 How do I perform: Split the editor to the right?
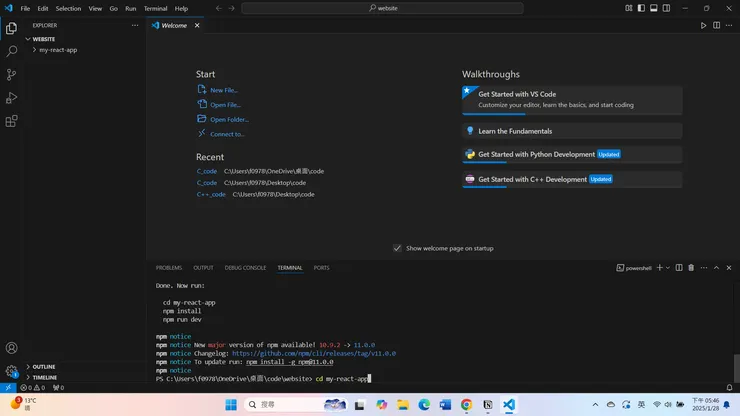716,25
